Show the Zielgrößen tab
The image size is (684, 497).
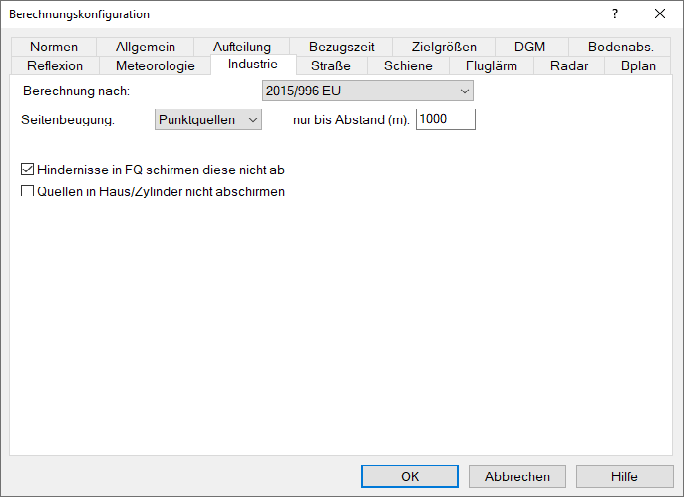tap(444, 47)
